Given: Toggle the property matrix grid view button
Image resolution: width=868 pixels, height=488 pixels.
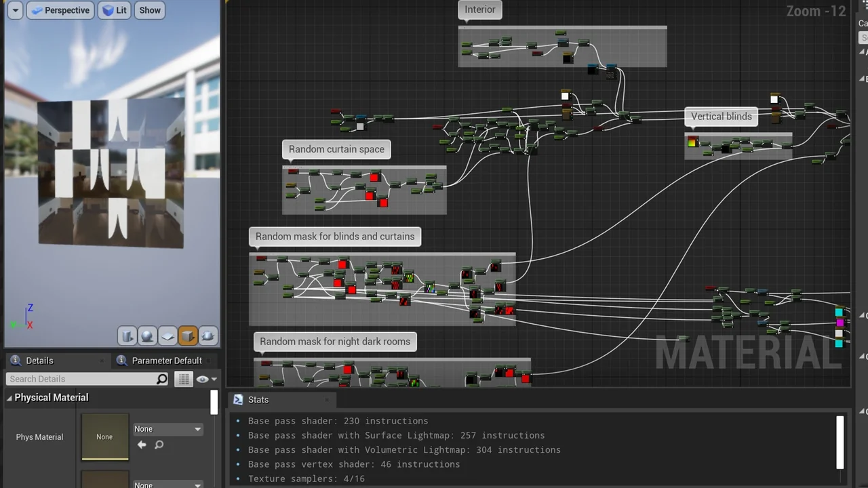Looking at the screenshot, I should pos(184,380).
